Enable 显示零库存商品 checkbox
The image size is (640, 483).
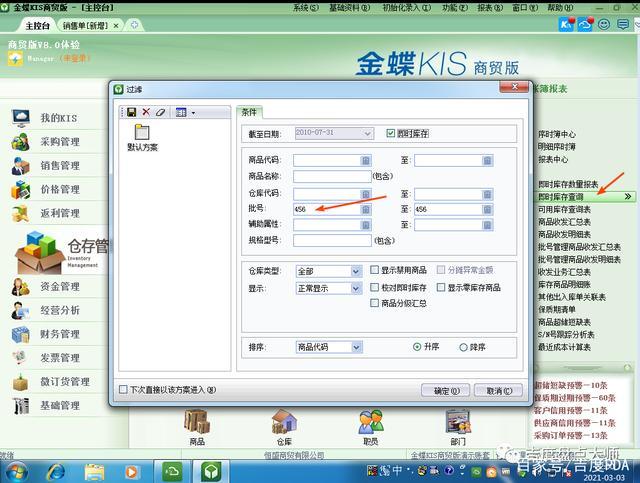(x=441, y=287)
